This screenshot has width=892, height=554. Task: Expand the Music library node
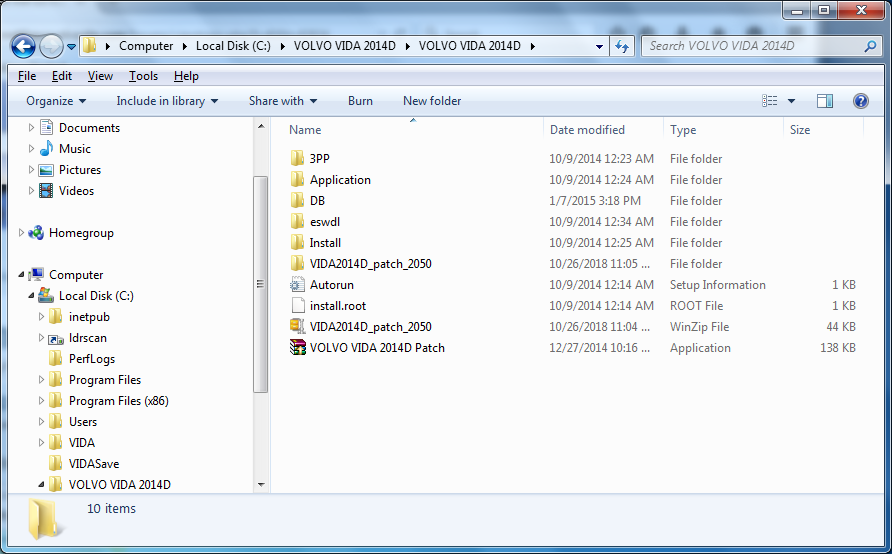click(31, 148)
